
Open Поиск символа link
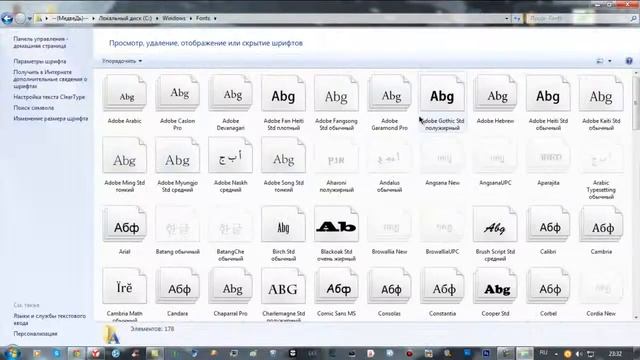[x=33, y=108]
